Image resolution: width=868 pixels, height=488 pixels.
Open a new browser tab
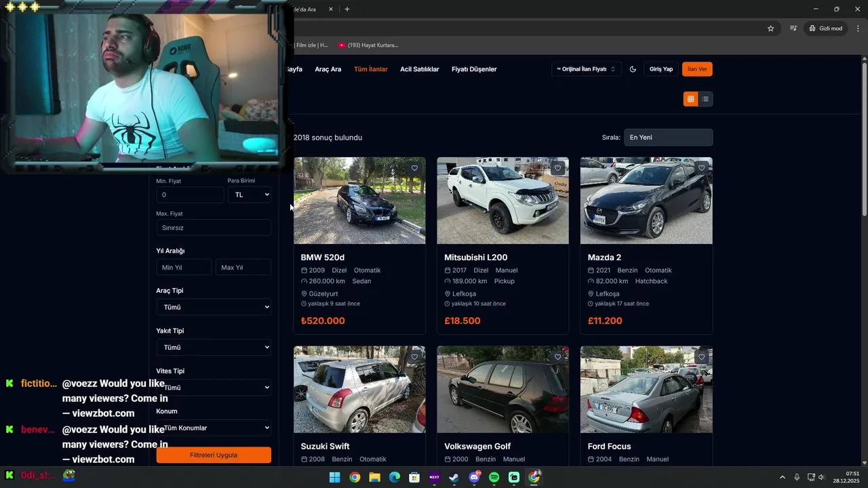(347, 9)
